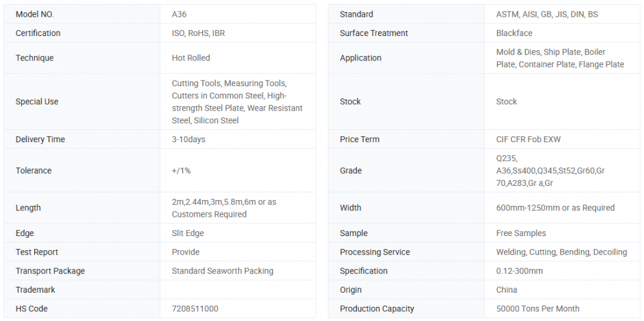Click the Special Use label
Viewport: 644px width, 321px height.
coord(37,102)
